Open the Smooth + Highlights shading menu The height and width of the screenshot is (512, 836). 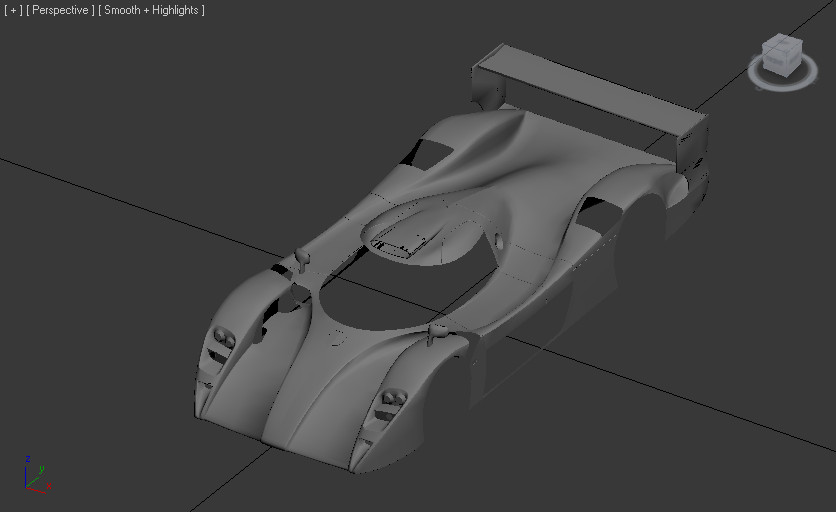click(x=151, y=10)
